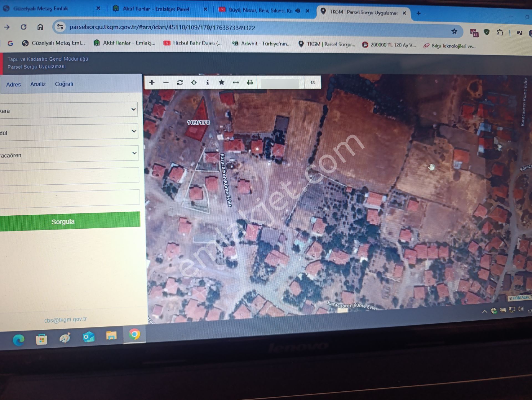Click the star favorites map icon
The height and width of the screenshot is (400, 532).
click(x=221, y=82)
